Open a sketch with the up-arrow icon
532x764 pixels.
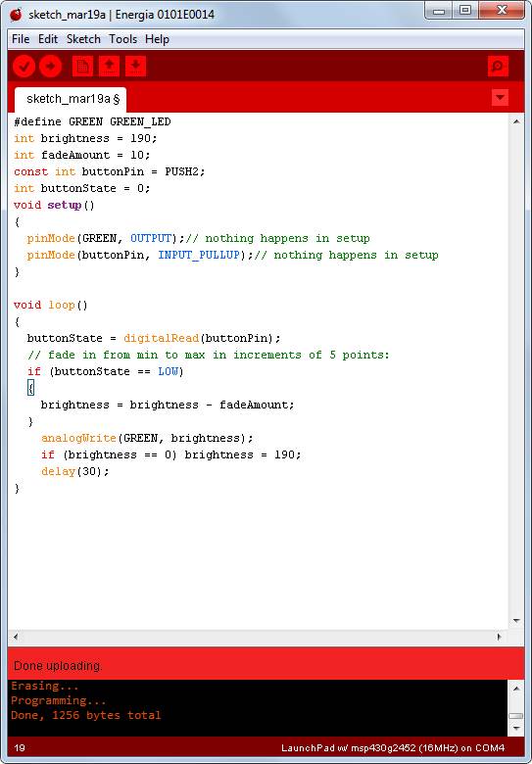tap(109, 66)
